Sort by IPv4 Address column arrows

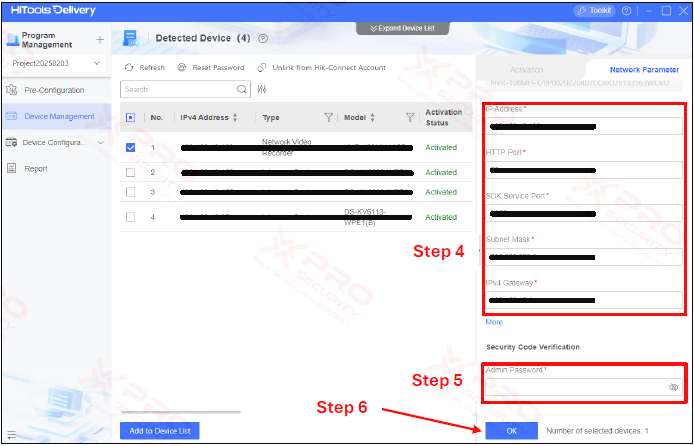coord(235,117)
